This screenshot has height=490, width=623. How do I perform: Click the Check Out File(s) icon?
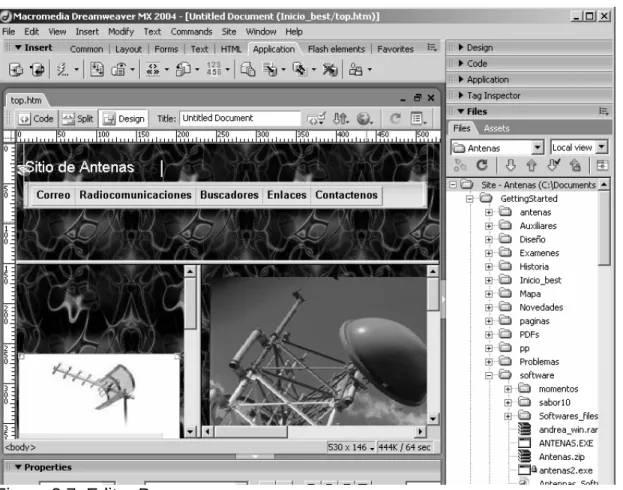point(553,165)
